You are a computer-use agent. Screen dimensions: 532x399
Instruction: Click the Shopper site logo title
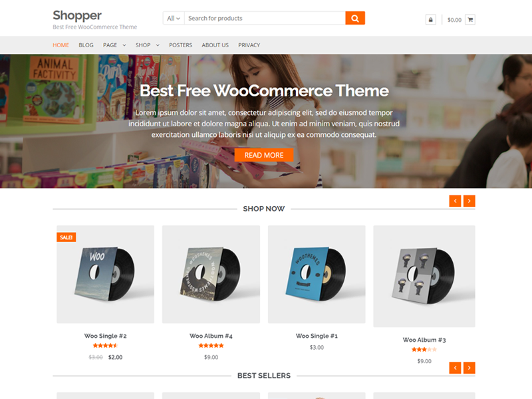[x=77, y=15]
